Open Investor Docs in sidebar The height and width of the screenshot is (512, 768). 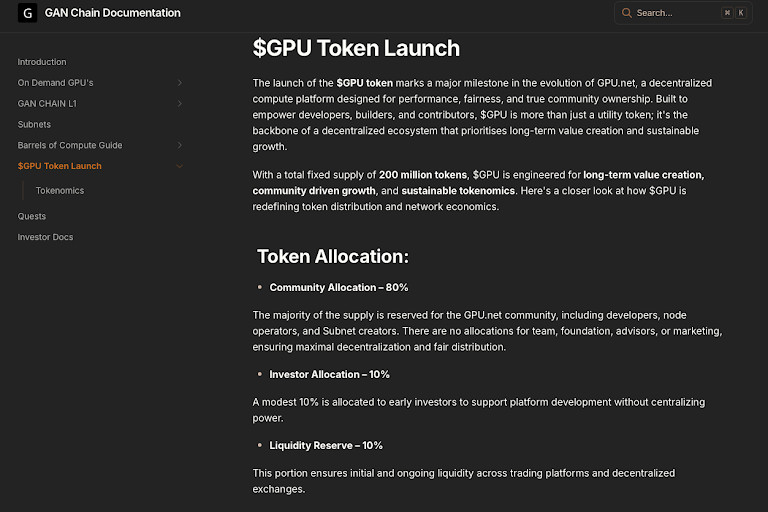[45, 237]
